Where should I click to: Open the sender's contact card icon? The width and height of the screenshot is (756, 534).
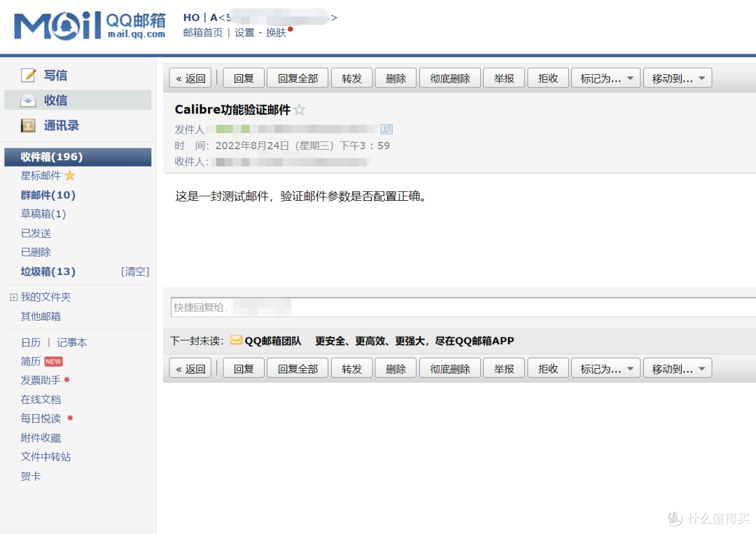[385, 129]
